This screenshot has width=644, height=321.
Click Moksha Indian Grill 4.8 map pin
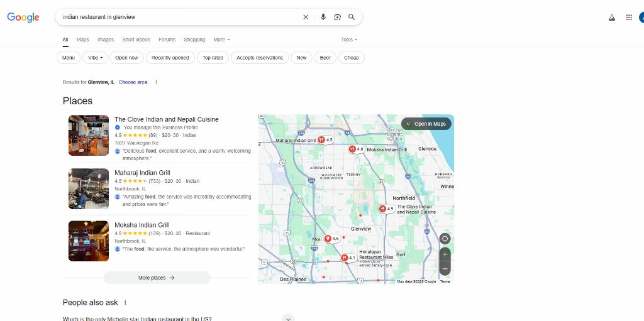[x=352, y=150]
